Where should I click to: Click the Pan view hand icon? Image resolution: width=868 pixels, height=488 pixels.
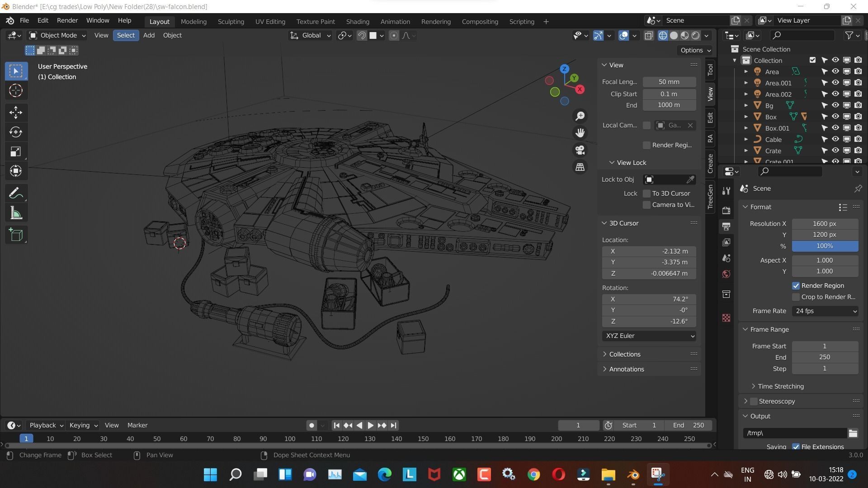[x=580, y=133]
